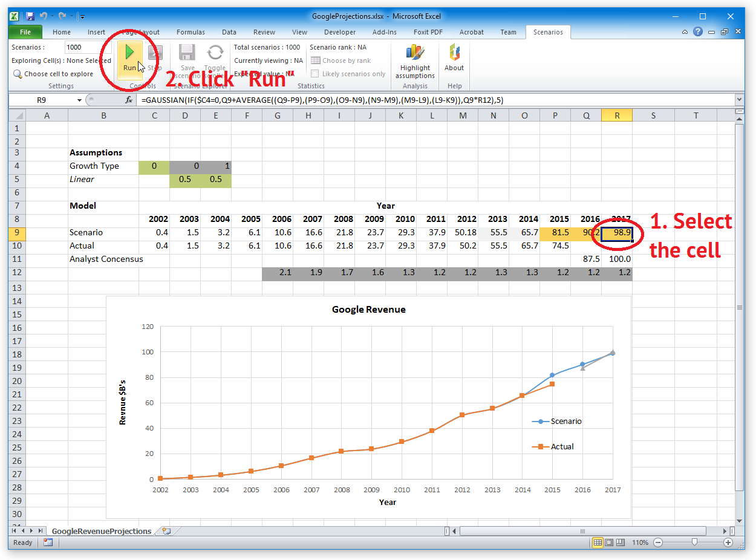
Task: Click the zoom slider handle
Action: coord(694,542)
